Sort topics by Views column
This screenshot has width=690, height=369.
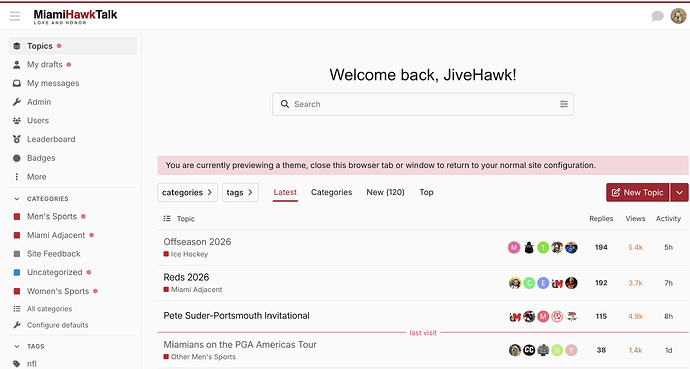click(x=635, y=219)
